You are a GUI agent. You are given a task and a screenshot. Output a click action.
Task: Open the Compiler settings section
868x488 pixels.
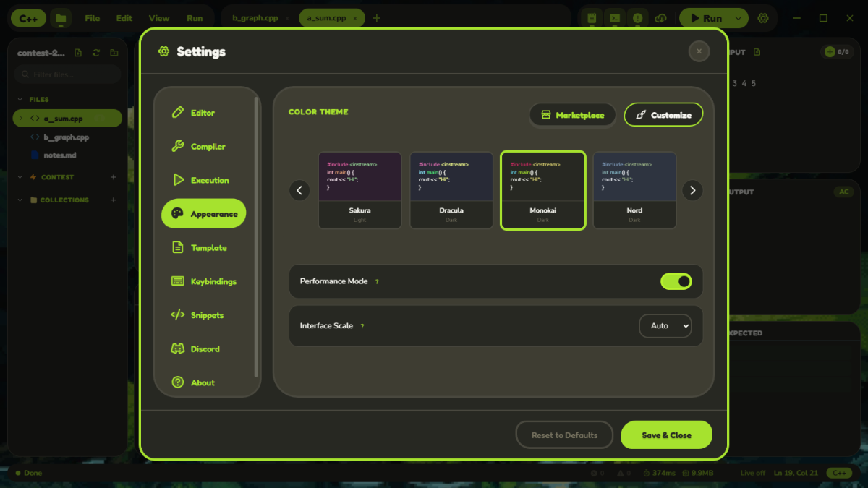tap(203, 147)
